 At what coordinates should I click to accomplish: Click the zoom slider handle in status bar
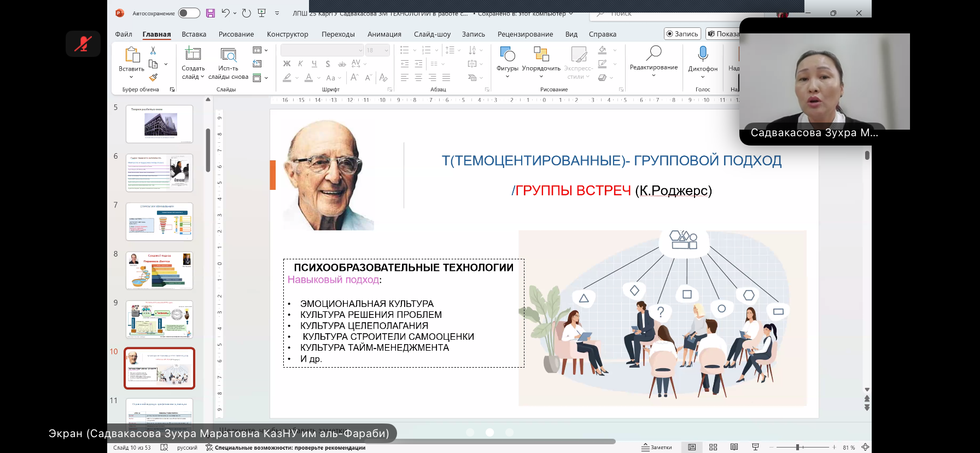pyautogui.click(x=798, y=447)
